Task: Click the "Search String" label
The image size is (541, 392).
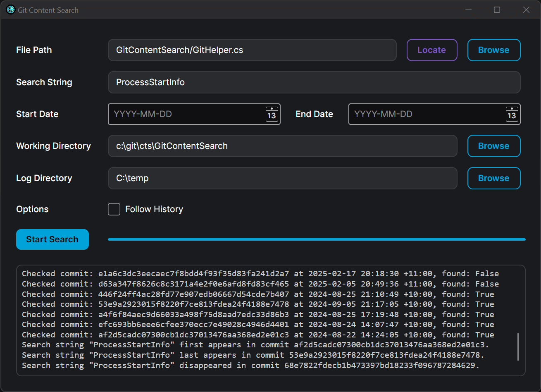Action: (x=44, y=82)
